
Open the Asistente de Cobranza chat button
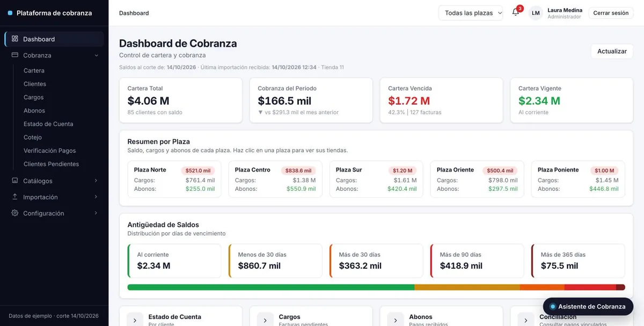(x=588, y=307)
